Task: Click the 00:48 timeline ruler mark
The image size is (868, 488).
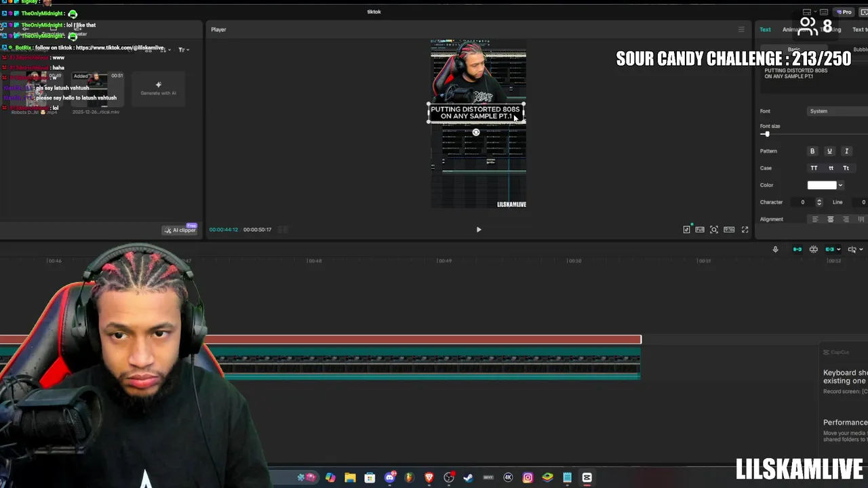Action: (315, 261)
